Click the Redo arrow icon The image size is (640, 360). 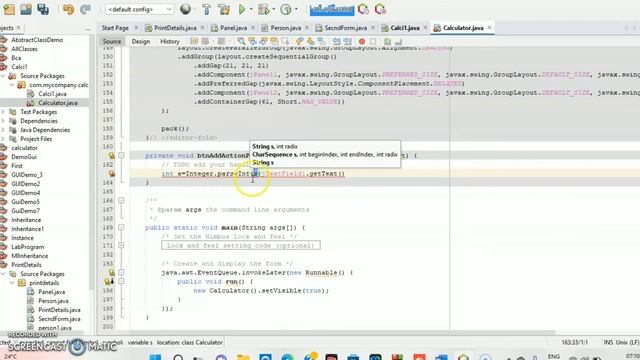pyautogui.click(x=85, y=9)
